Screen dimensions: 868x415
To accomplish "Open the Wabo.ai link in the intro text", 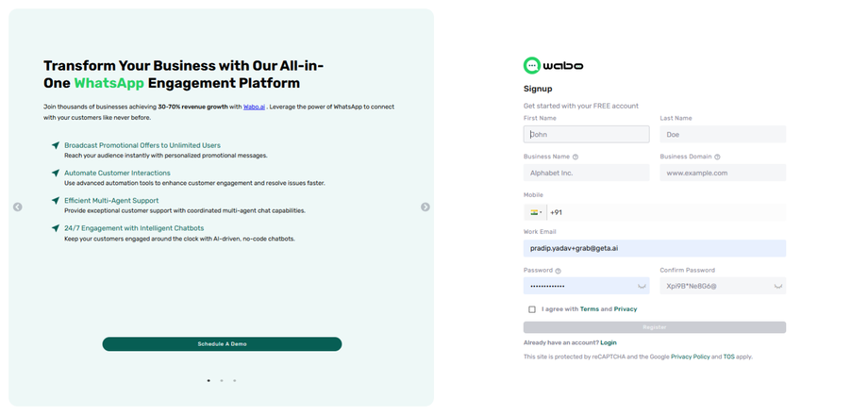I will pos(254,108).
